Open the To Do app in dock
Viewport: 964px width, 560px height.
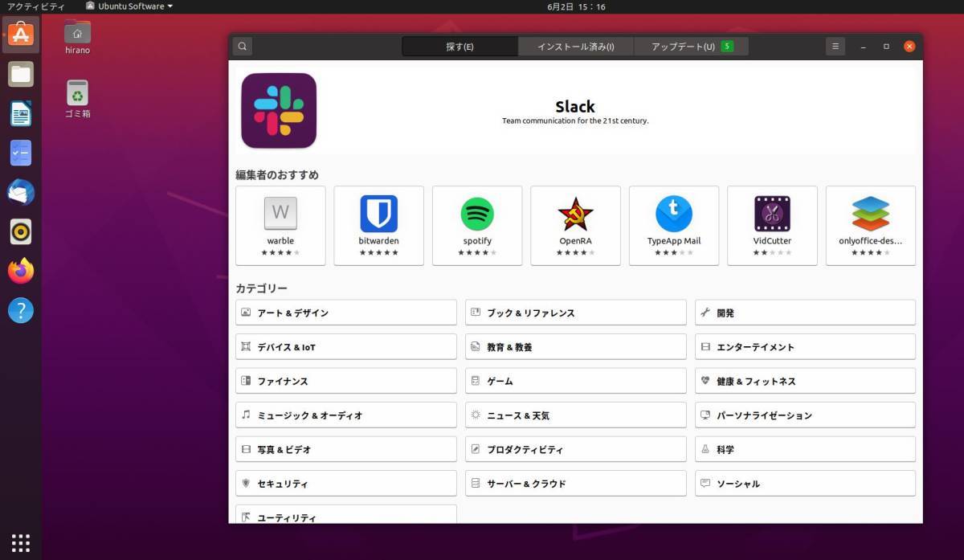(21, 153)
